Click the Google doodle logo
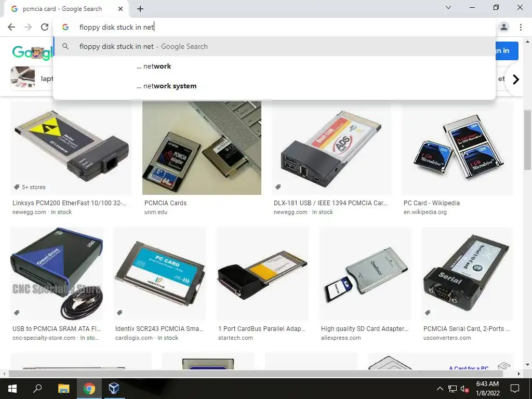 pos(33,52)
